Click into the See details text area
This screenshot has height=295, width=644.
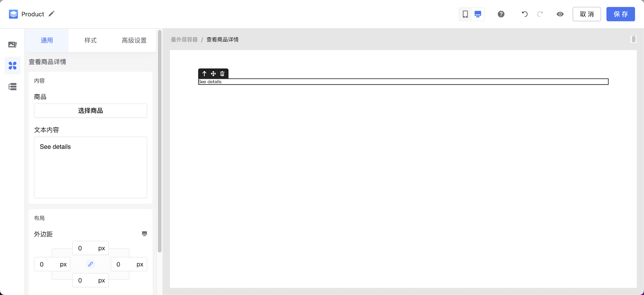[91, 167]
